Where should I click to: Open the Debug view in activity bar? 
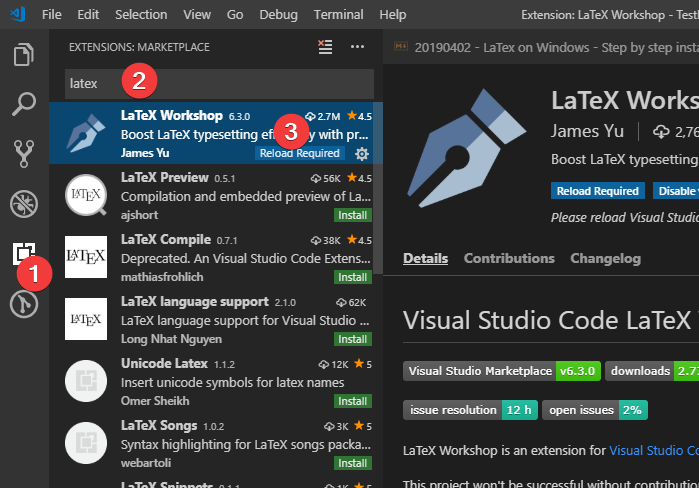[24, 204]
